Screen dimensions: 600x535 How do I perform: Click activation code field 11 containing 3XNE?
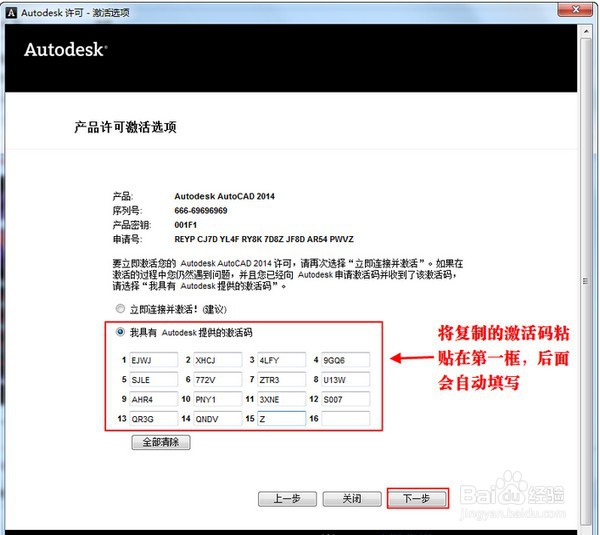click(281, 399)
